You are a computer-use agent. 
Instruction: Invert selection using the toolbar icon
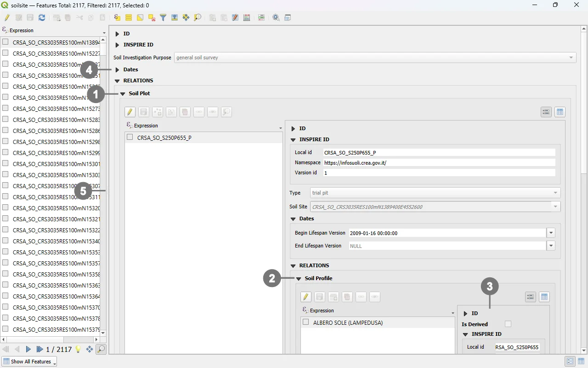click(x=140, y=17)
